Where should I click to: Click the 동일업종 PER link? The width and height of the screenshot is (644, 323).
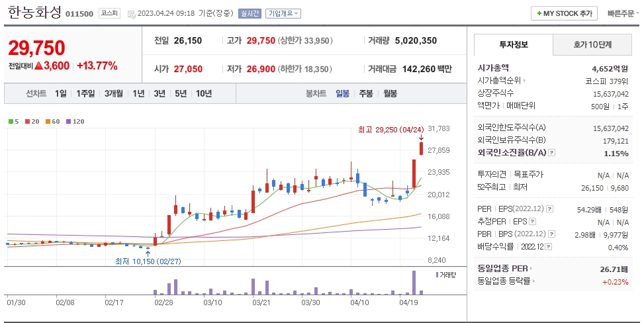click(x=502, y=269)
